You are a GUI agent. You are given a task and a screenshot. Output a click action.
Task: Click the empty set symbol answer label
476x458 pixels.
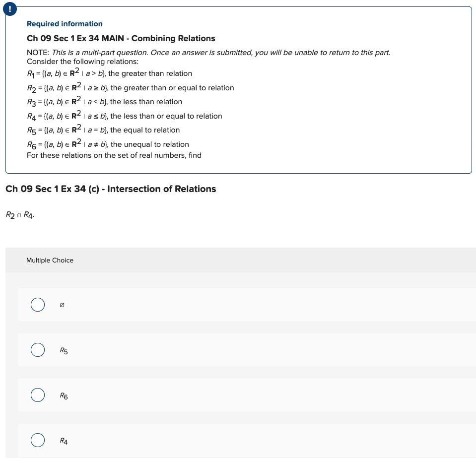62,305
